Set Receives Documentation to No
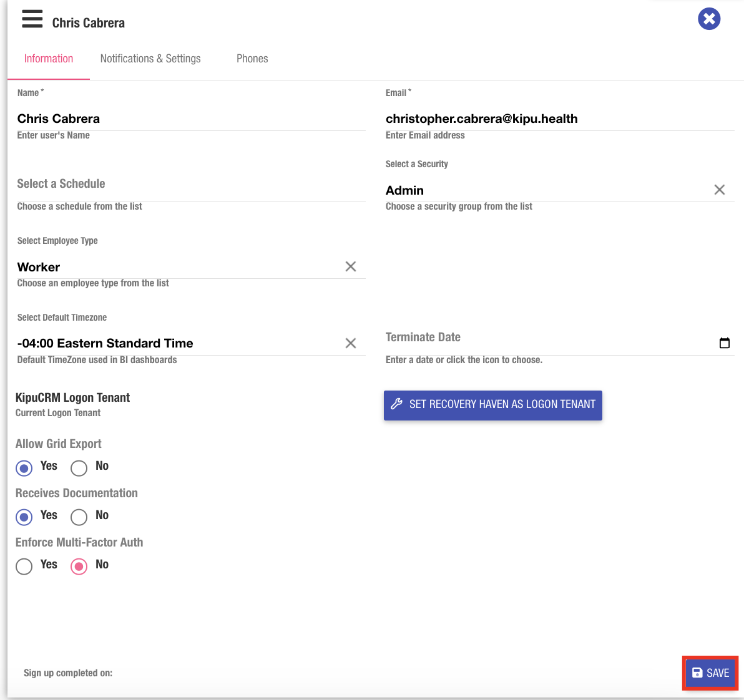 pyautogui.click(x=79, y=517)
